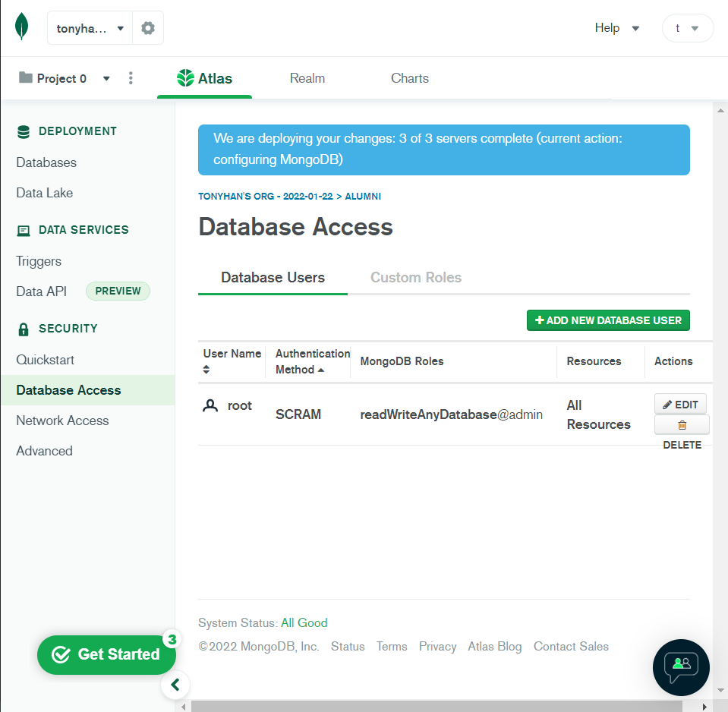
Task: Click the readWriteAnyDatabase@admin role text
Action: 451,414
